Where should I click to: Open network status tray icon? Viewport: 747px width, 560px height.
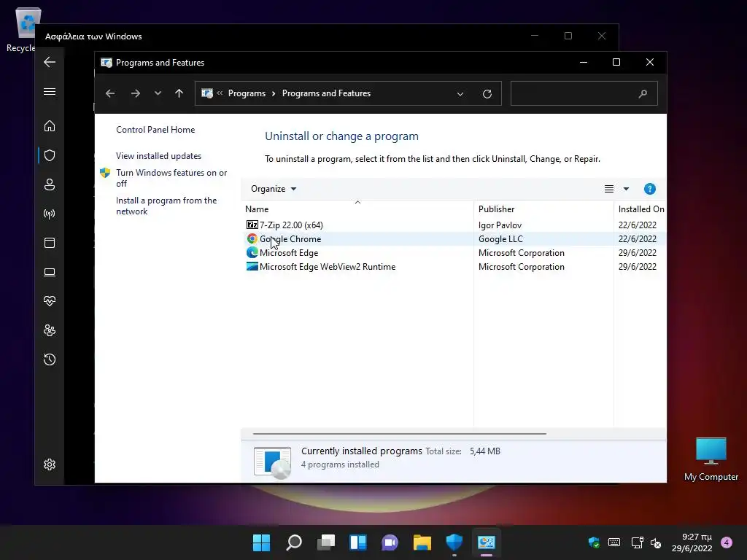[637, 542]
